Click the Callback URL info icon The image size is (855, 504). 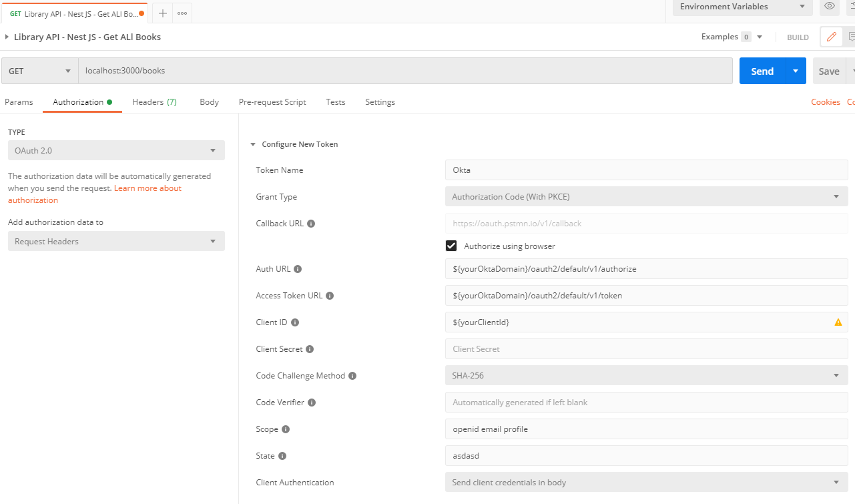311,223
